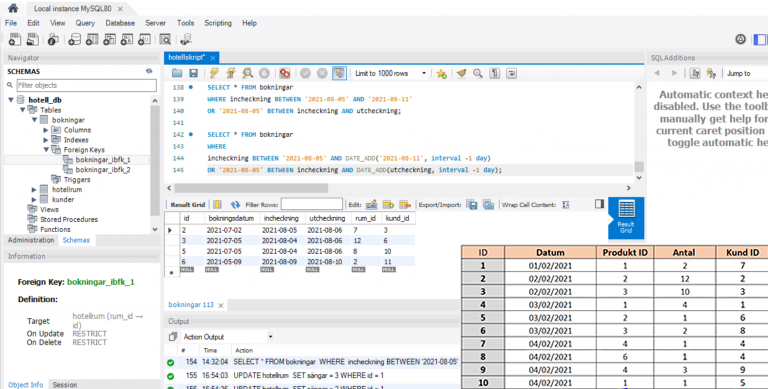Close the bokningar 113 result tab

click(x=220, y=305)
